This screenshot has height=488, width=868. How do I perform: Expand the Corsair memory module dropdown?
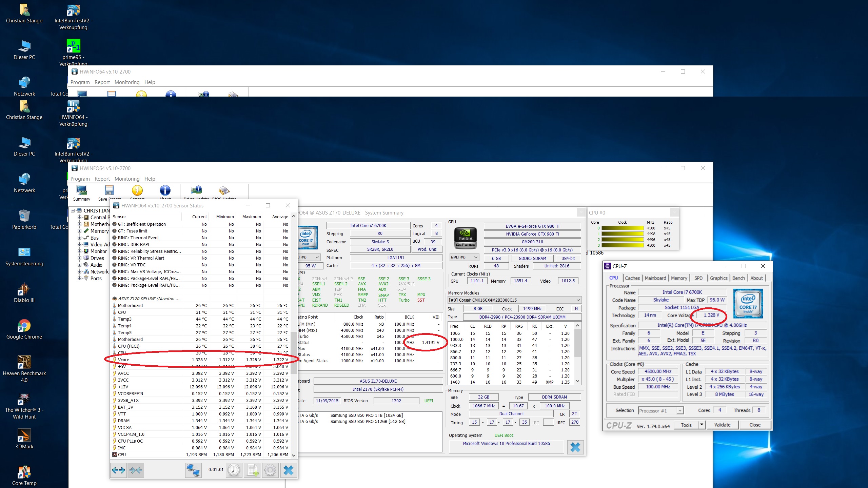click(x=578, y=300)
